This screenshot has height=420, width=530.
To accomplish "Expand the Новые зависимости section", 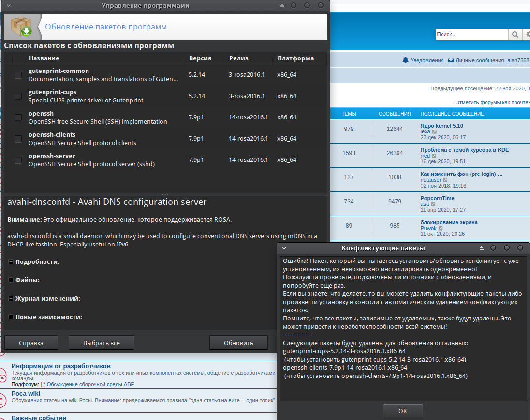I will point(11,317).
